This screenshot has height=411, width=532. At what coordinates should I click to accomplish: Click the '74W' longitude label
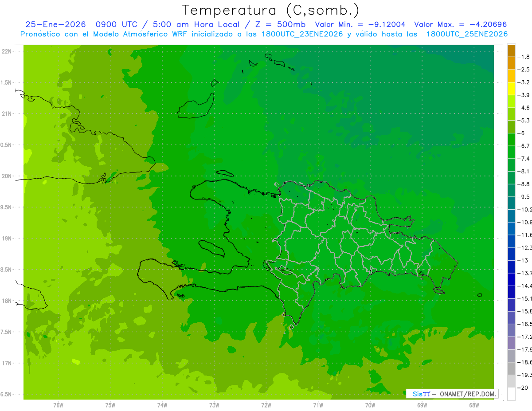162,405
